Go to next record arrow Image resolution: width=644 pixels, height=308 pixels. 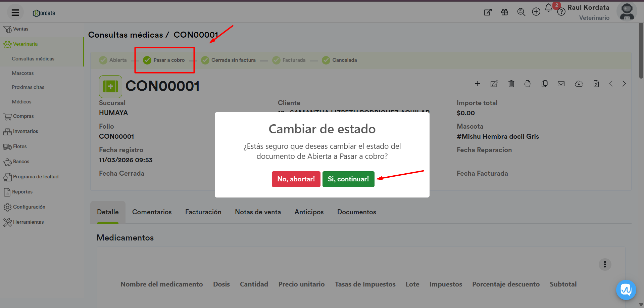point(624,84)
